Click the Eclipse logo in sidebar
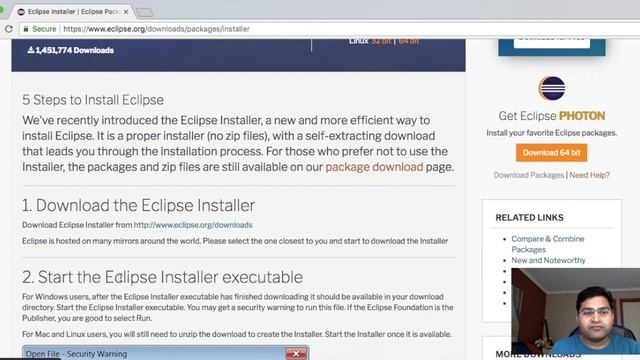This screenshot has width=640, height=360. [x=551, y=88]
